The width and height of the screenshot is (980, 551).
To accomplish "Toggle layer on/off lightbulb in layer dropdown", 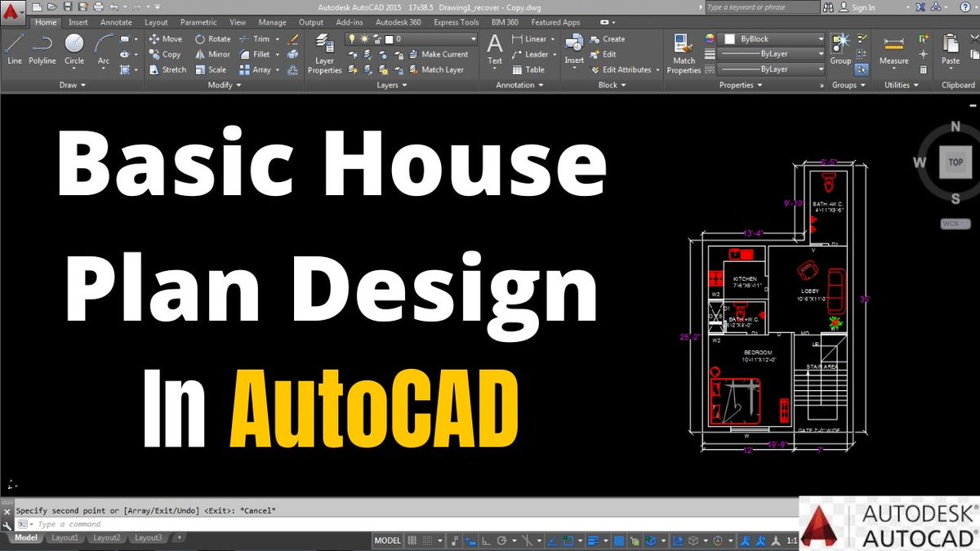I will pyautogui.click(x=353, y=38).
